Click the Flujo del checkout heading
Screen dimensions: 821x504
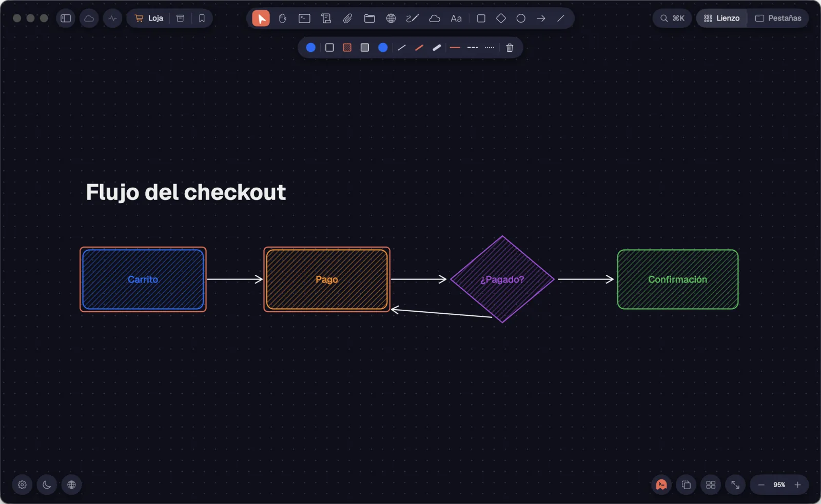click(x=186, y=192)
